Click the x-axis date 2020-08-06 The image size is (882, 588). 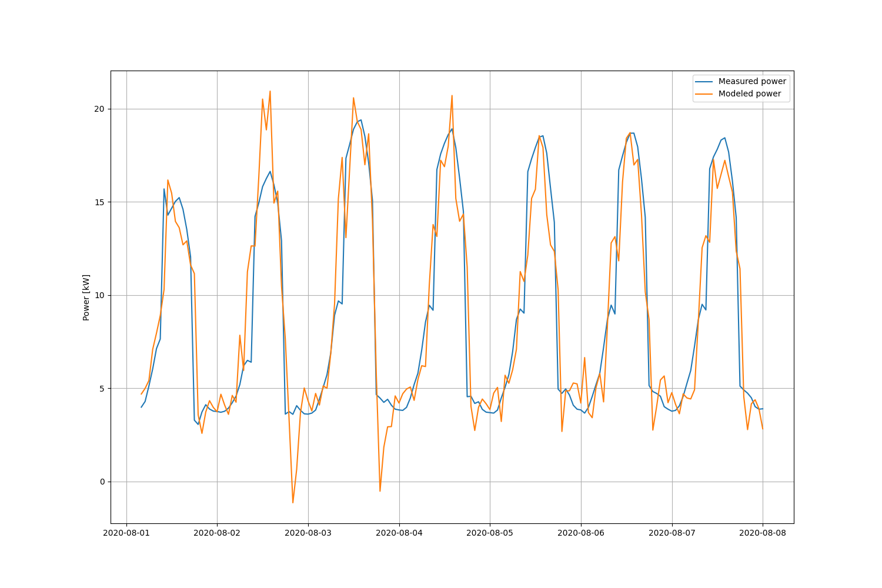pos(581,533)
